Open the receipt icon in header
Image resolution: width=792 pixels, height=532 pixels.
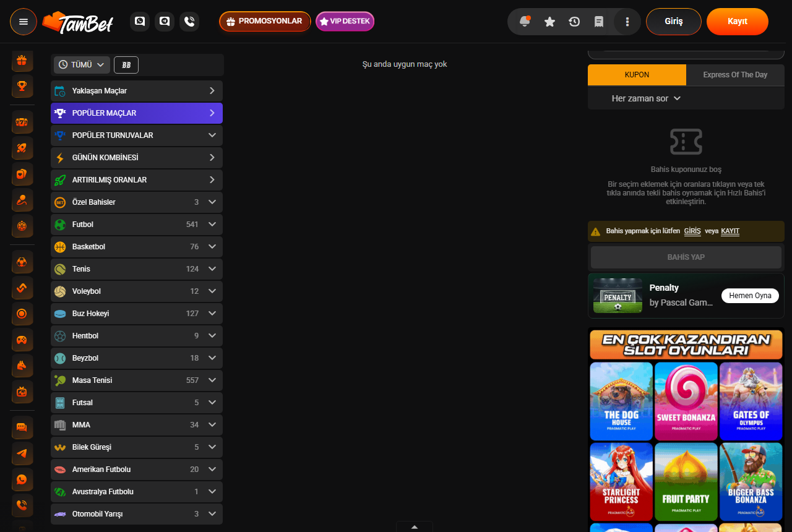point(599,22)
